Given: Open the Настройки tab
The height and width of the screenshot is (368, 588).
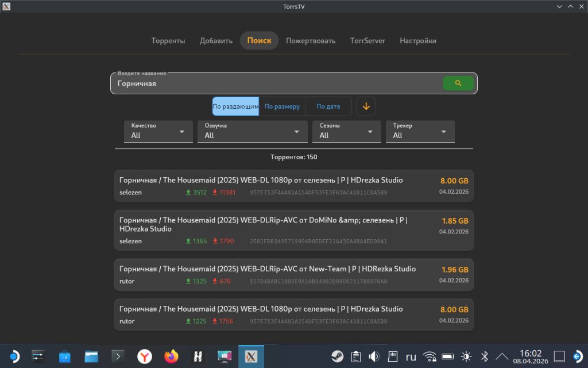Looking at the screenshot, I should click(418, 41).
